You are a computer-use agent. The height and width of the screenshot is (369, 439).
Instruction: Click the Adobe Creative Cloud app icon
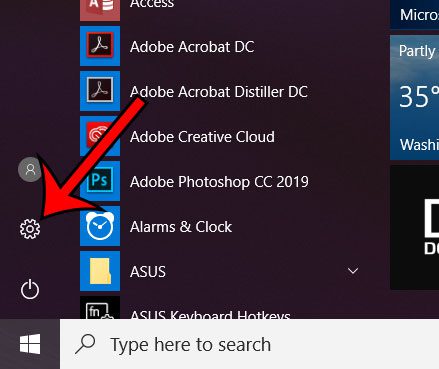(x=100, y=136)
